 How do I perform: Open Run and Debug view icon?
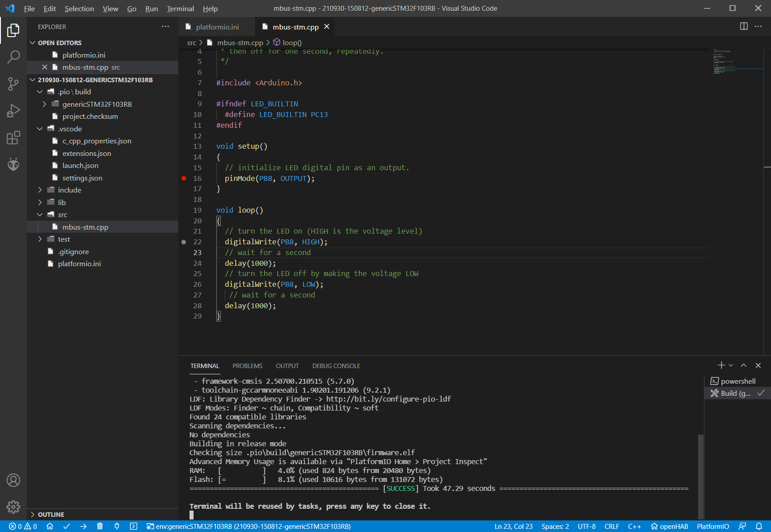pos(13,110)
